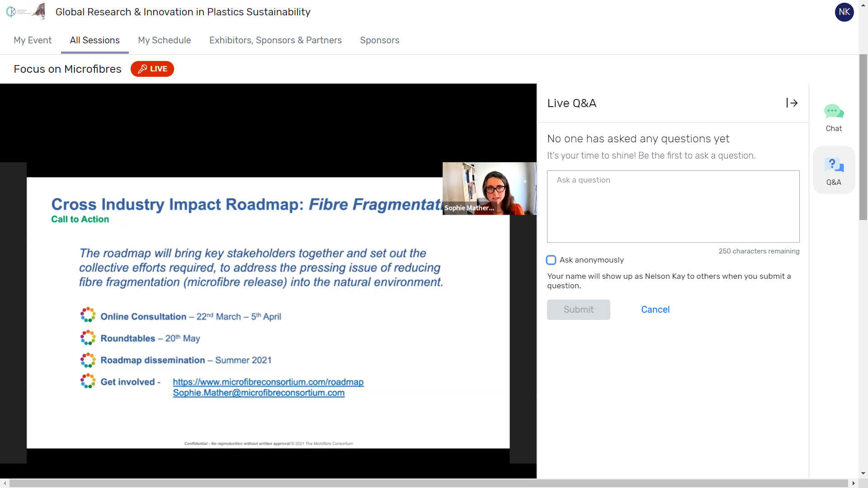Click the scroll left arrow
868x488 pixels.
5,483
